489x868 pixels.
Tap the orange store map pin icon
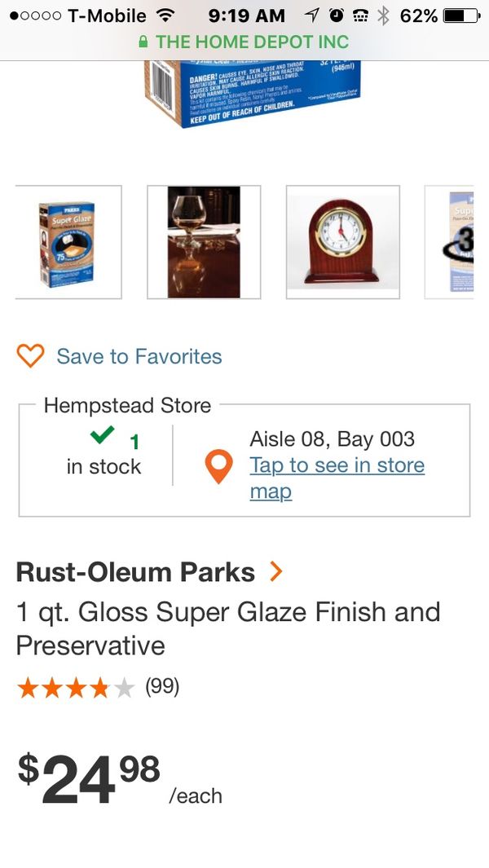tap(218, 467)
